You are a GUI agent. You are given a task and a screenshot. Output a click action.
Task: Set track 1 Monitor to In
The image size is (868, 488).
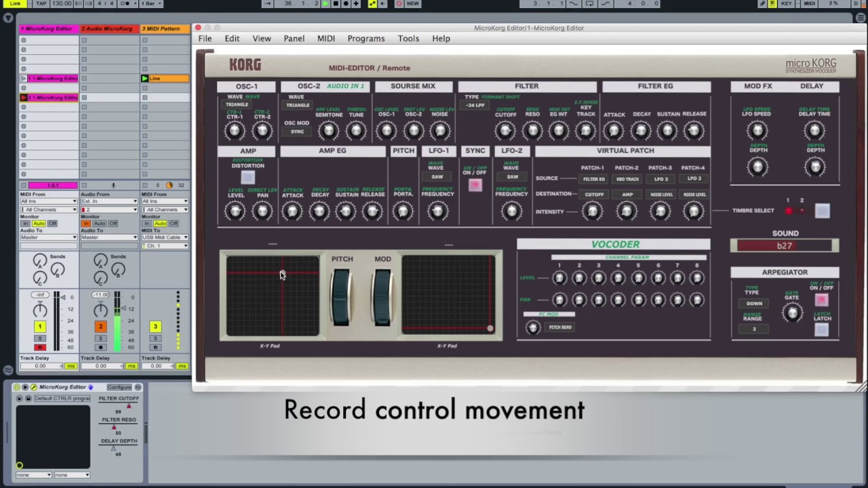click(x=26, y=224)
